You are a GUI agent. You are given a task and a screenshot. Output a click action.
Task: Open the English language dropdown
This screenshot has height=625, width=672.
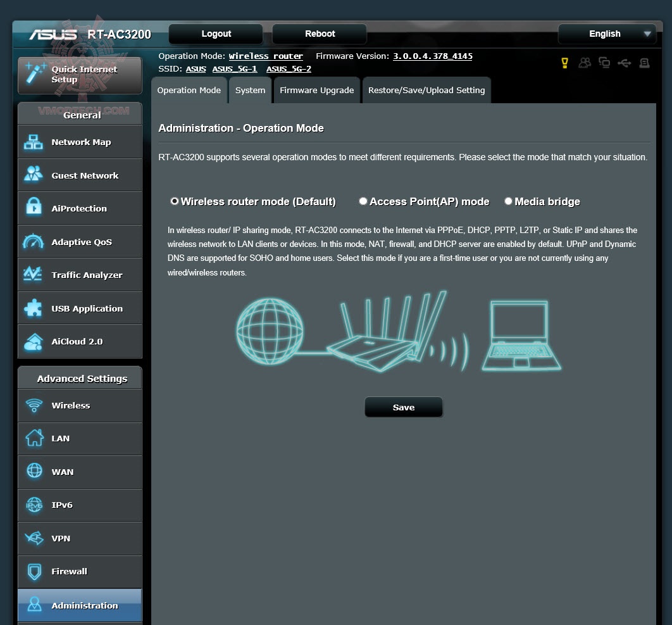[606, 34]
